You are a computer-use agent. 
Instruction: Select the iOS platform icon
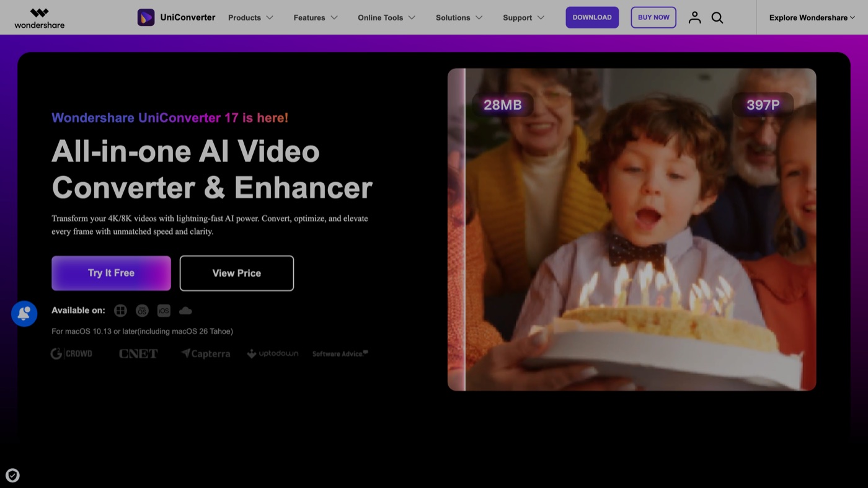[164, 311]
